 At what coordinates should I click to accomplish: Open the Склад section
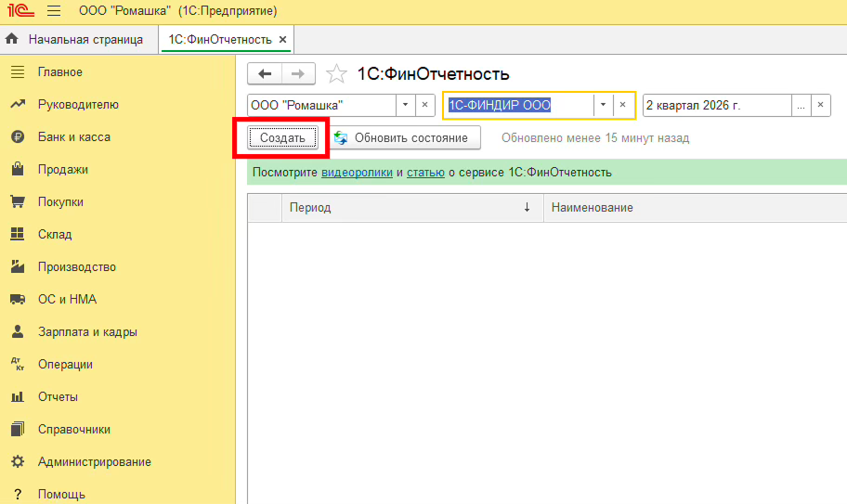55,234
